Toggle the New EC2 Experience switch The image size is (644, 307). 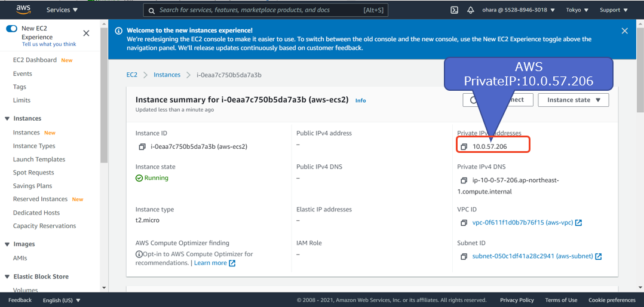click(x=11, y=29)
